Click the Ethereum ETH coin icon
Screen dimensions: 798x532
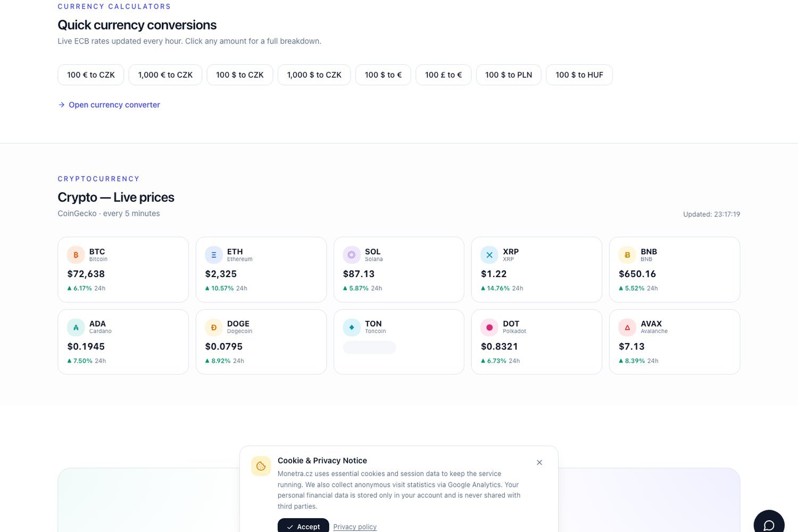point(214,255)
